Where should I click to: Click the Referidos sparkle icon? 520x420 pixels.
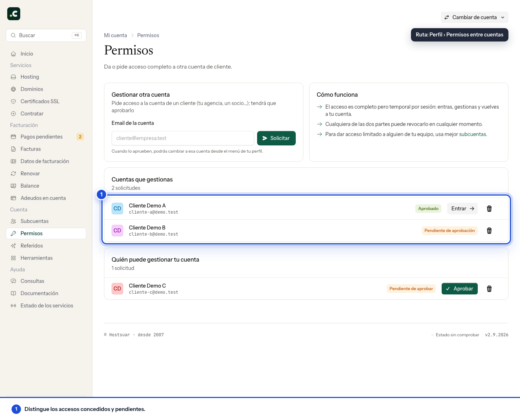pos(13,246)
